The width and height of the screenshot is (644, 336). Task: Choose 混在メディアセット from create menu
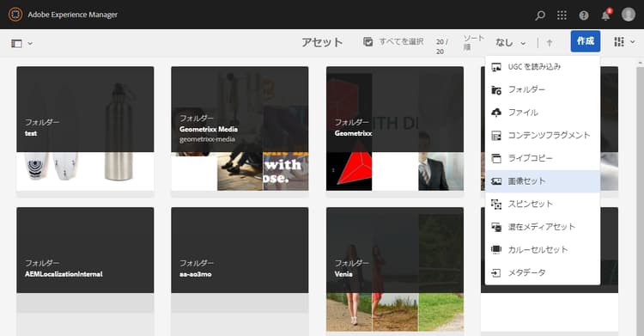pos(542,227)
